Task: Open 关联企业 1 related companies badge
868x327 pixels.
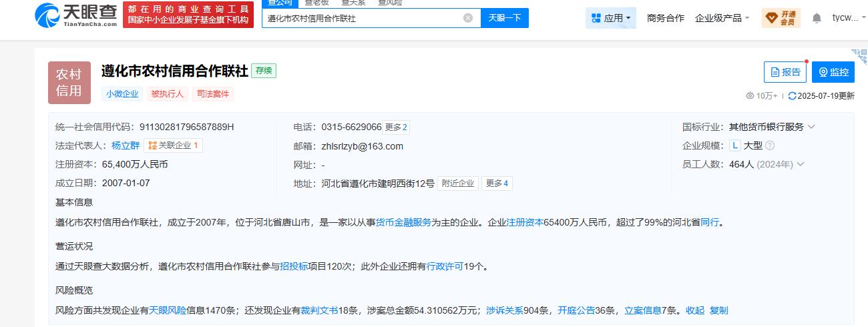Action: [x=173, y=145]
